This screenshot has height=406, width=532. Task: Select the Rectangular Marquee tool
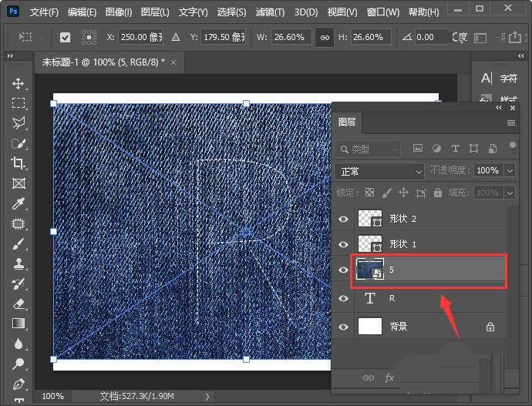[x=19, y=103]
